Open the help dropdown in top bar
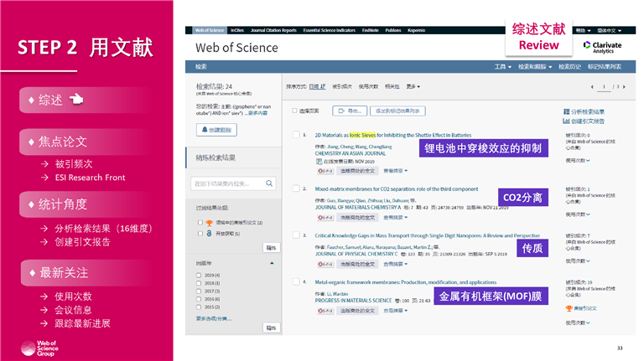Image resolution: width=644 pixels, height=361 pixels. pyautogui.click(x=584, y=30)
